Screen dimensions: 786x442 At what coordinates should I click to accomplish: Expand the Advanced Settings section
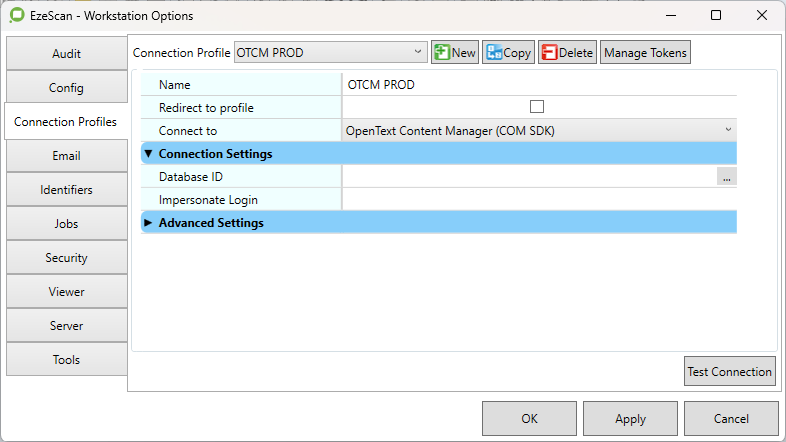[x=149, y=223]
